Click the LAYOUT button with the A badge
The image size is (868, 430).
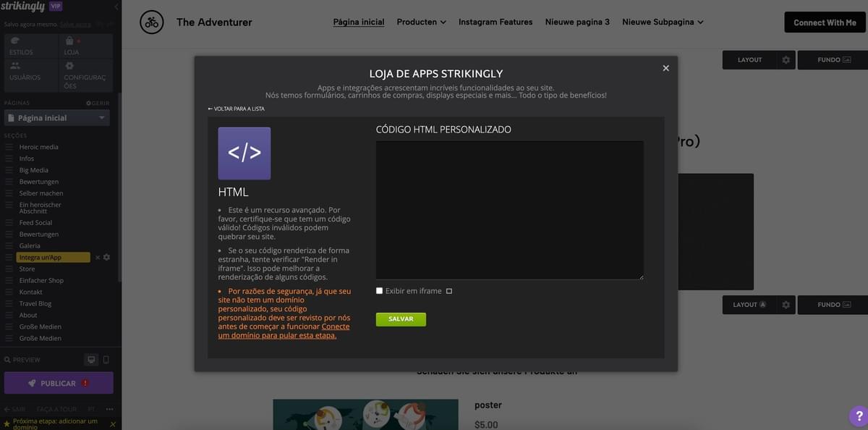[749, 305]
